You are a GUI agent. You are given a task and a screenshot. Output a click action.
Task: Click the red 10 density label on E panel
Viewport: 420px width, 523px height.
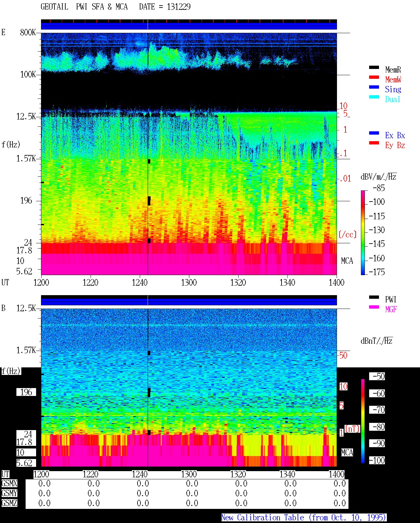coord(343,106)
